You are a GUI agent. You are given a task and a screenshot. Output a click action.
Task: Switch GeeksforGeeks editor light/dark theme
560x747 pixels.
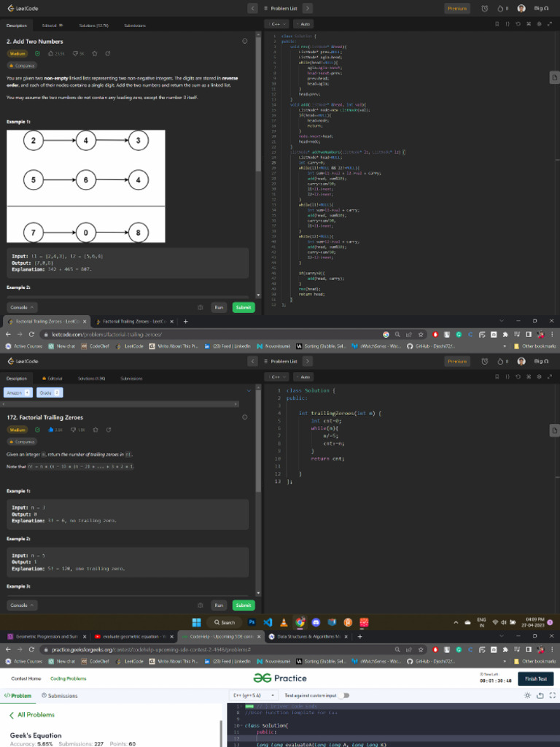pyautogui.click(x=527, y=695)
